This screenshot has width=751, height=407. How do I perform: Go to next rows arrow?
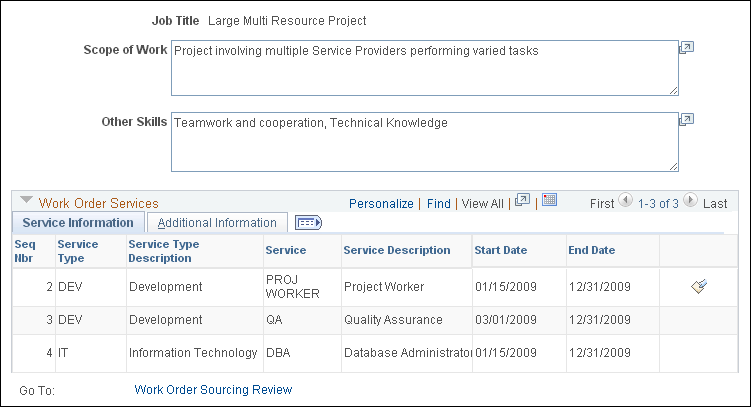(690, 203)
